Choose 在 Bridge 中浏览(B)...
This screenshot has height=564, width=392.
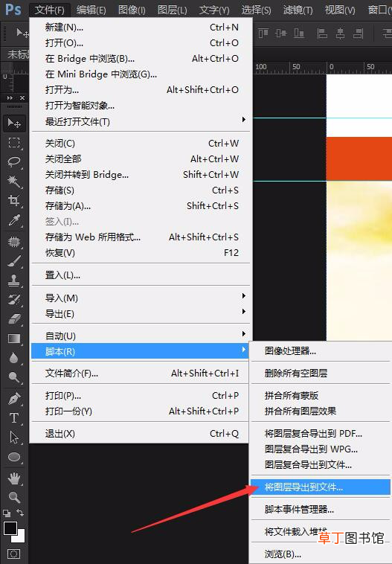(141, 59)
